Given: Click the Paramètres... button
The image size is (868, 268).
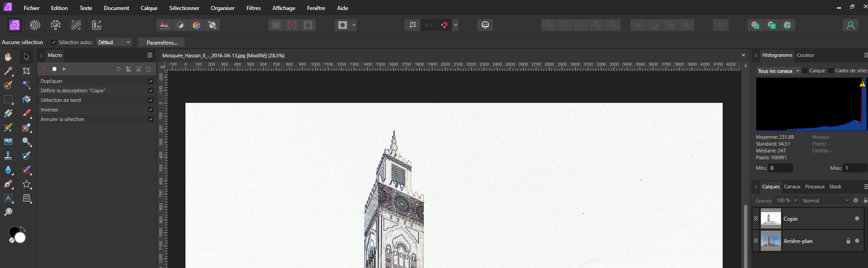Looking at the screenshot, I should 161,42.
